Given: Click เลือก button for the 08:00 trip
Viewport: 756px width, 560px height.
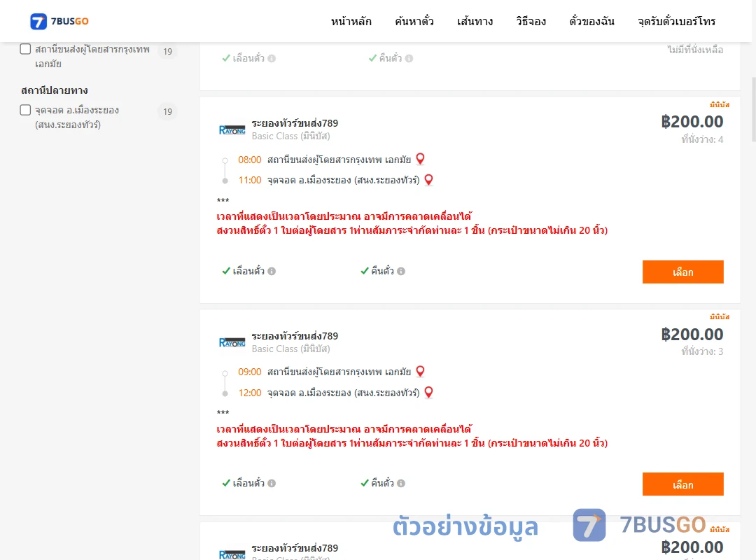Looking at the screenshot, I should 682,272.
